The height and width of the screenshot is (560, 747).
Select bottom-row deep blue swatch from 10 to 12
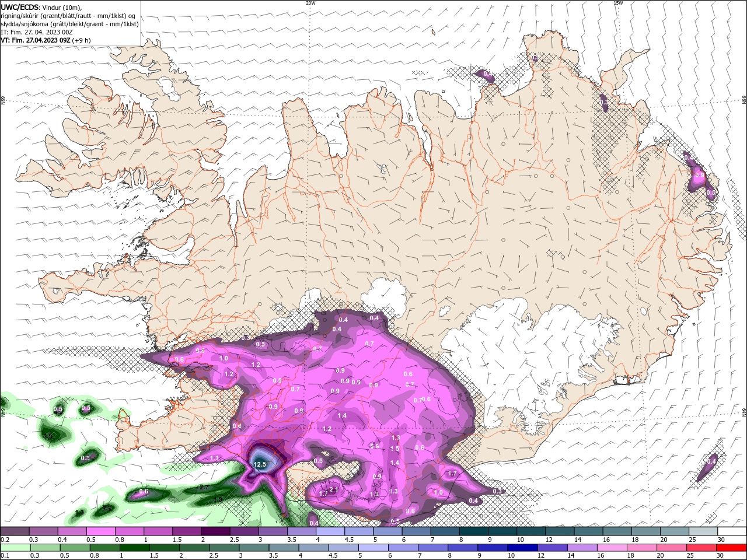[x=522, y=548]
